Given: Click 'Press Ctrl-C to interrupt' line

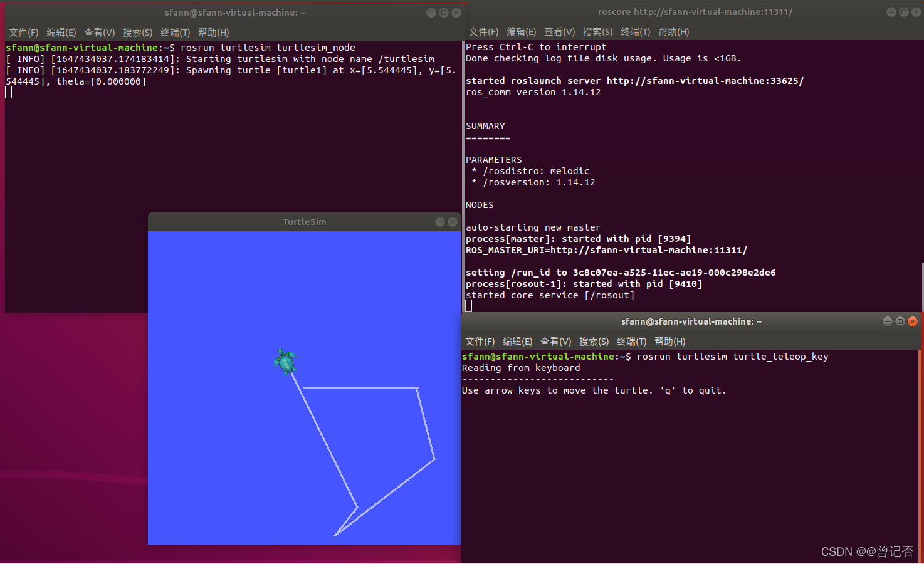Looking at the screenshot, I should (536, 47).
